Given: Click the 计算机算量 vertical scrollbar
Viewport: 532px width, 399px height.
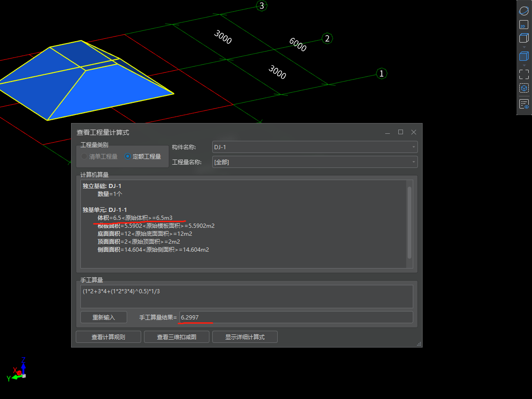Looking at the screenshot, I should [410, 223].
